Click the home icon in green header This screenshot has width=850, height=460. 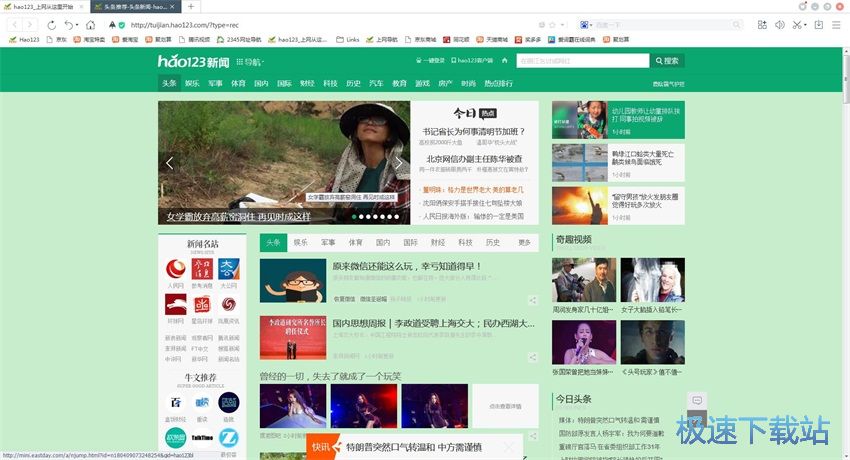click(x=505, y=61)
